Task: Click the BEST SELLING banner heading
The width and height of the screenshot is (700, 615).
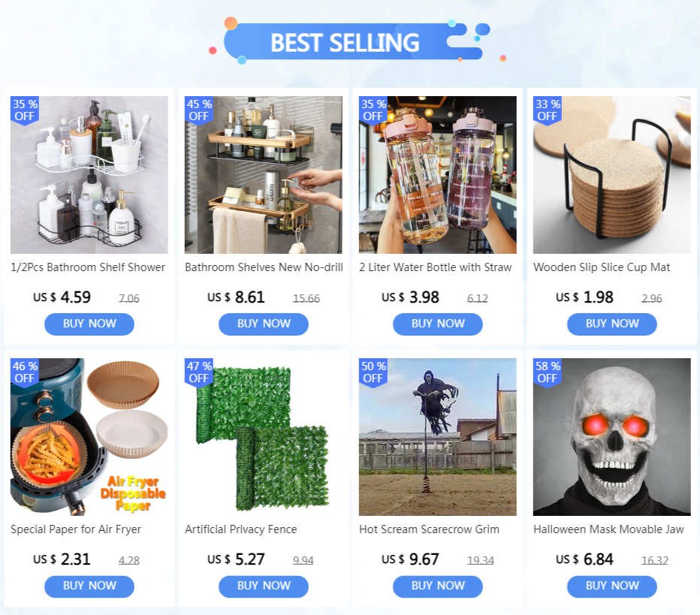Action: 345,42
